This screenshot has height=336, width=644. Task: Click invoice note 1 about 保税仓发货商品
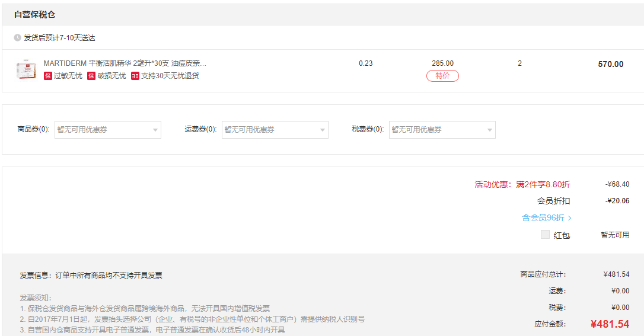[x=145, y=309]
